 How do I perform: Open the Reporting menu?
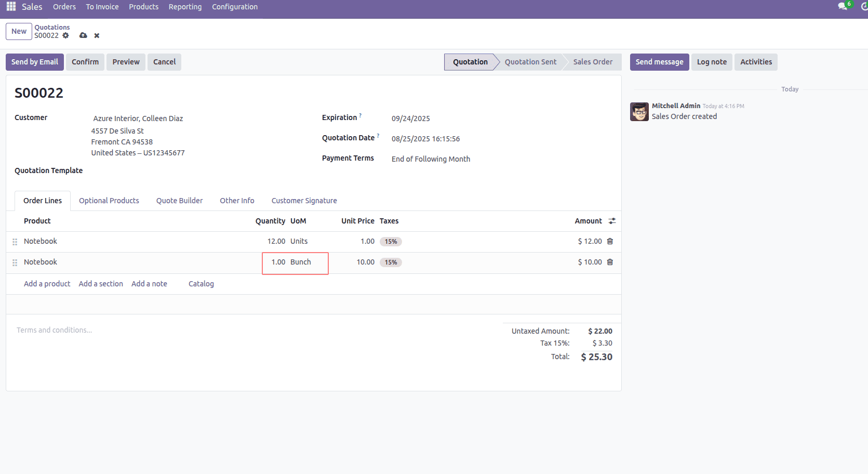pyautogui.click(x=185, y=6)
